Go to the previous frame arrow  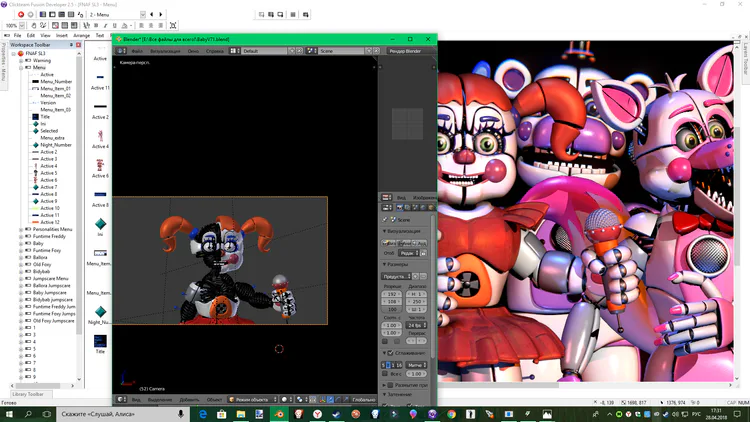click(x=152, y=14)
